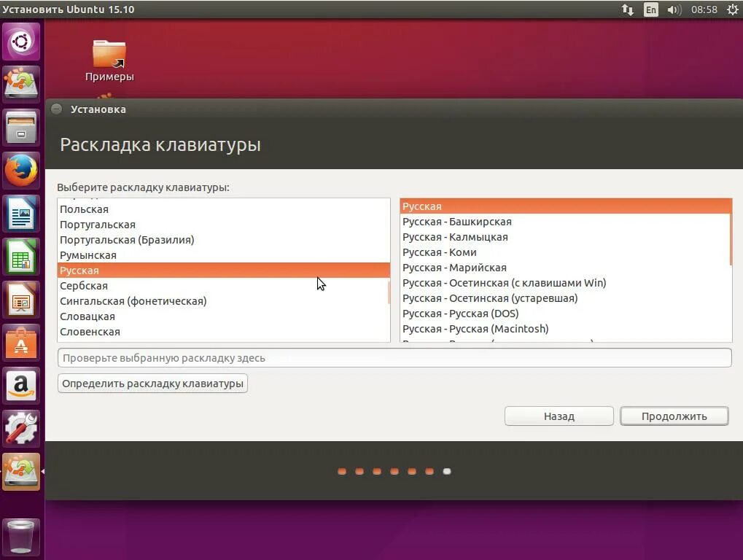
Task: Click the layout test input field
Action: pyautogui.click(x=394, y=358)
